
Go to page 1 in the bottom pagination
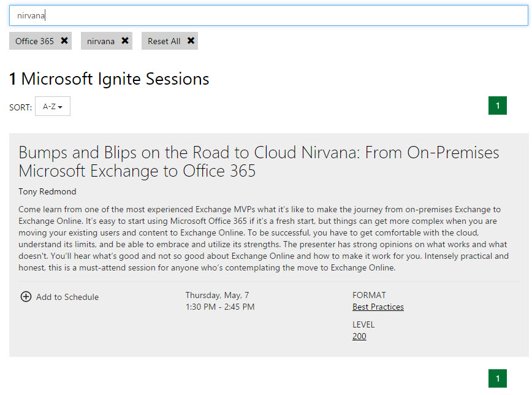497,378
